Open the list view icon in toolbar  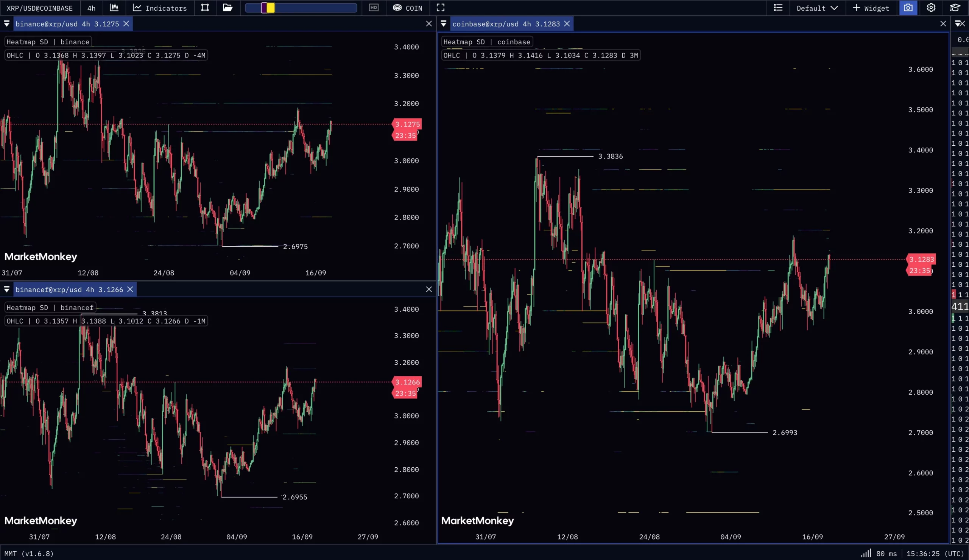(778, 8)
